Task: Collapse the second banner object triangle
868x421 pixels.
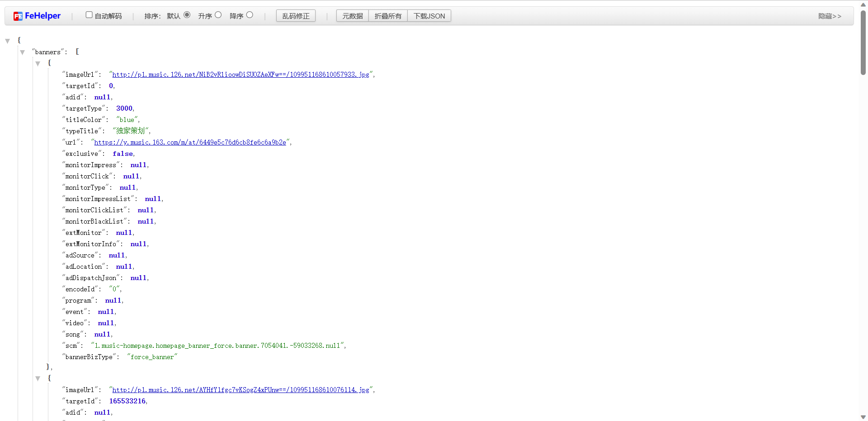Action: click(x=38, y=379)
